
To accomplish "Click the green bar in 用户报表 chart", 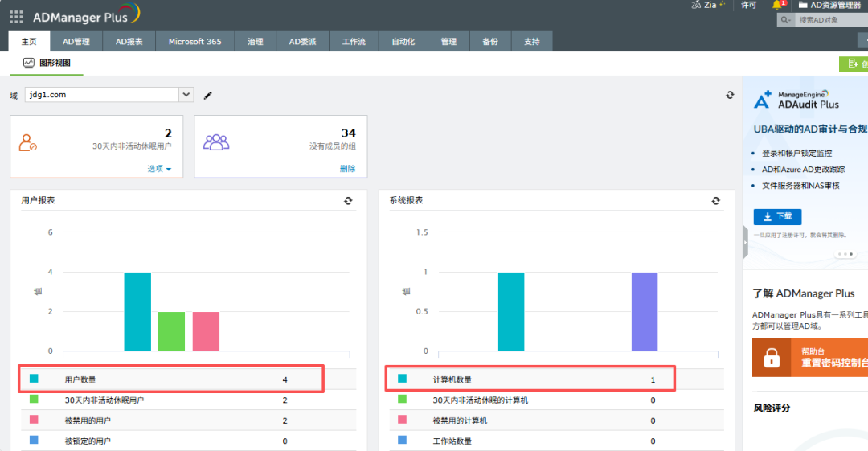I will 172,331.
